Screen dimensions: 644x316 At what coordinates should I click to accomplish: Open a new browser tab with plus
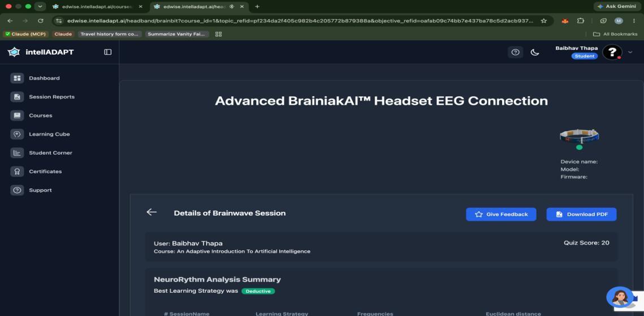[x=257, y=7]
